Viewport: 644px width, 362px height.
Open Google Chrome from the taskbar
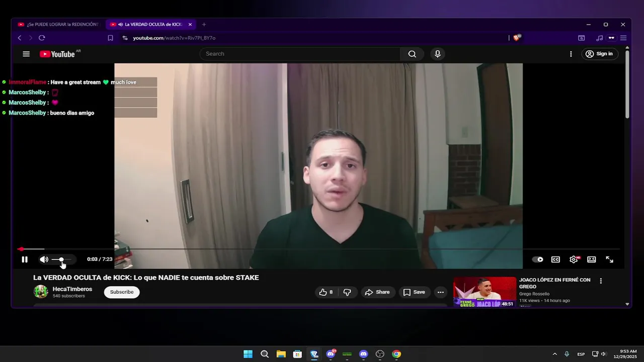pyautogui.click(x=396, y=354)
